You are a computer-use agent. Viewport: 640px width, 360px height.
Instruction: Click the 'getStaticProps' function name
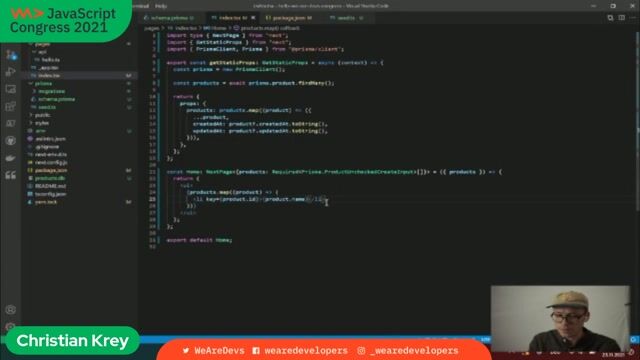(232, 62)
